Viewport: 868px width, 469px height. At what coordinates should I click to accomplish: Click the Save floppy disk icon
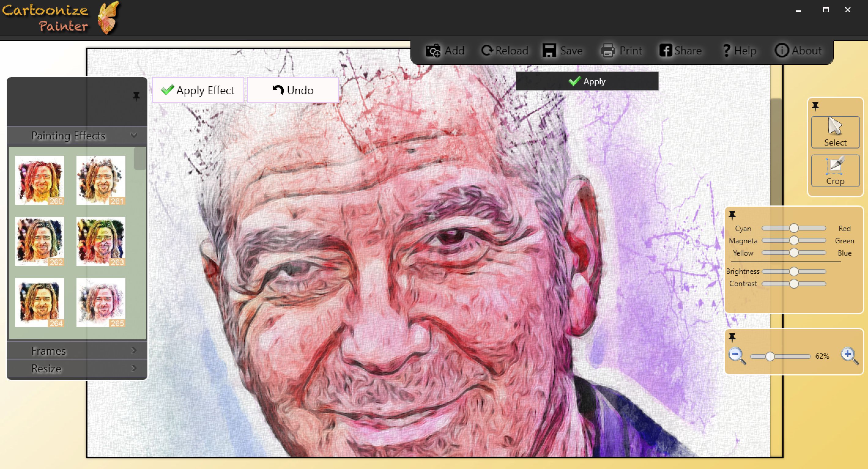tap(549, 50)
